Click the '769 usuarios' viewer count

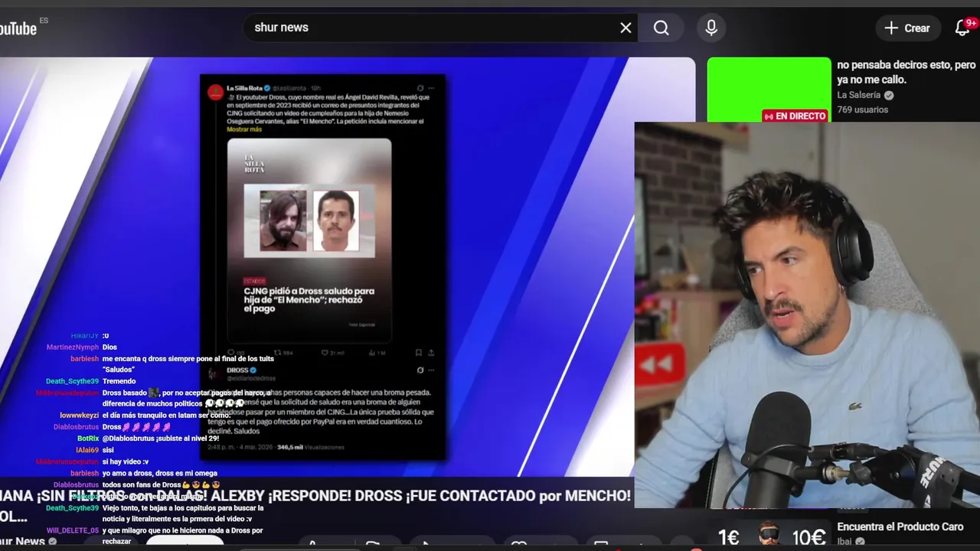tap(863, 109)
